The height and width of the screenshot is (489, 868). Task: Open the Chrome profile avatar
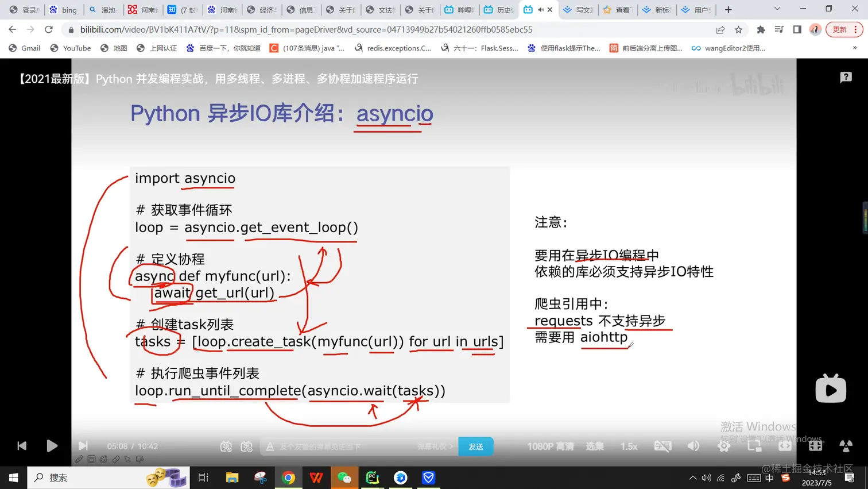pyautogui.click(x=815, y=29)
